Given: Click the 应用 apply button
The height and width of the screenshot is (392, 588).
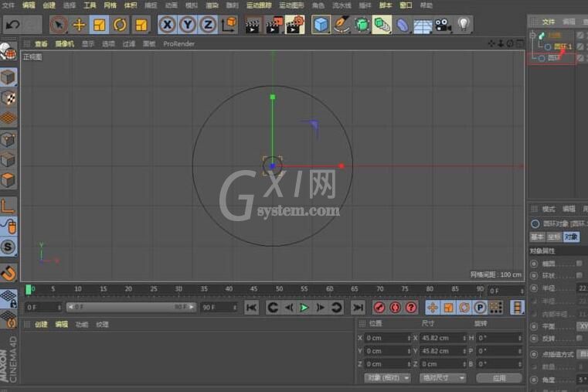Looking at the screenshot, I should tap(499, 378).
